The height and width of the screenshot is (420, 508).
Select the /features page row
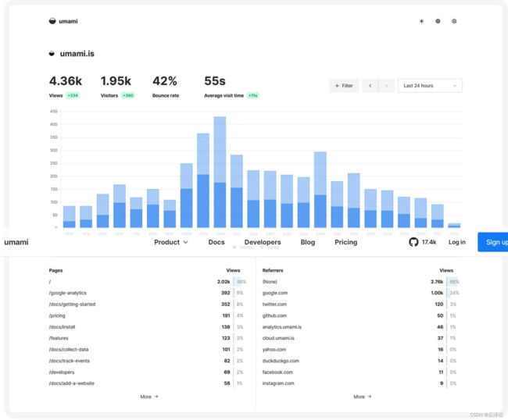click(148, 338)
